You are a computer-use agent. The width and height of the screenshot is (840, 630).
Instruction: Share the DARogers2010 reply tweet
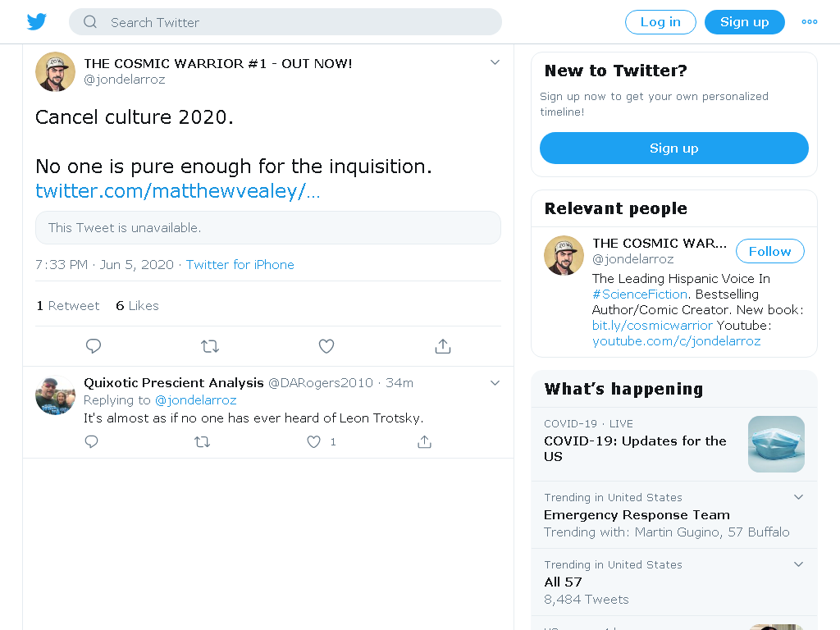424,442
